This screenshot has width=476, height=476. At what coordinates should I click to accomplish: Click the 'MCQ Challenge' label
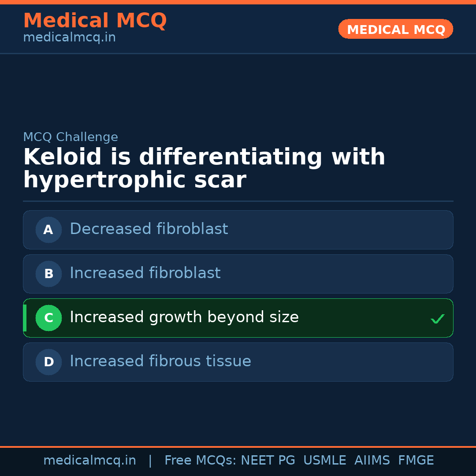coord(71,137)
